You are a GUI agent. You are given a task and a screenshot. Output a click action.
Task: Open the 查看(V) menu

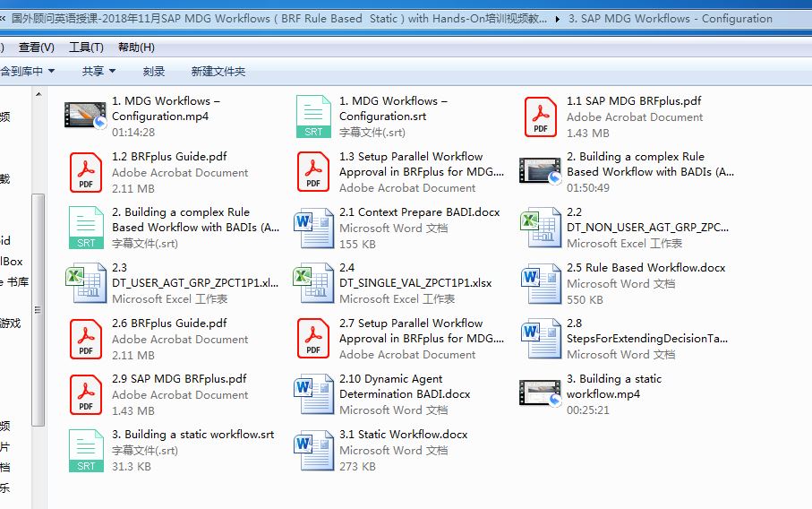[x=36, y=47]
